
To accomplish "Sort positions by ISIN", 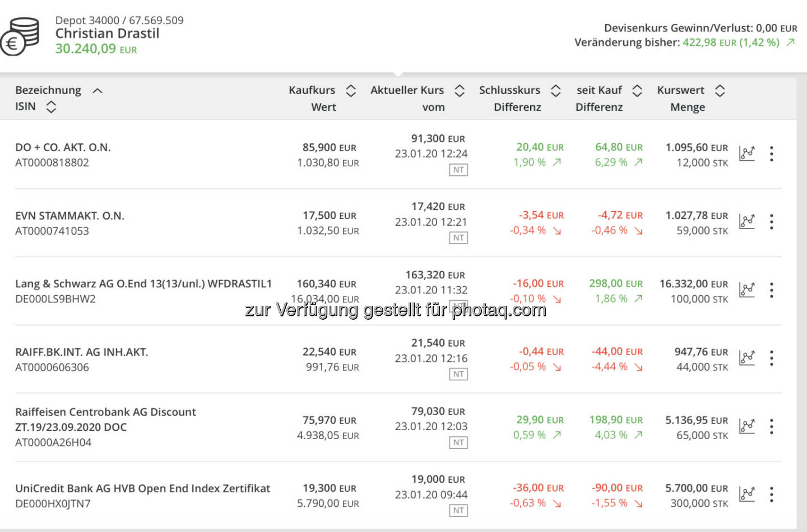I will tap(51, 106).
